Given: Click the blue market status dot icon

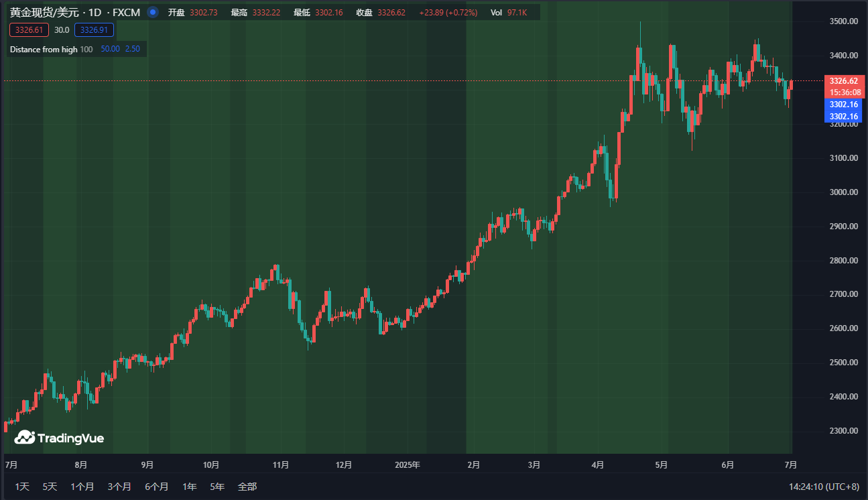Looking at the screenshot, I should [x=152, y=12].
